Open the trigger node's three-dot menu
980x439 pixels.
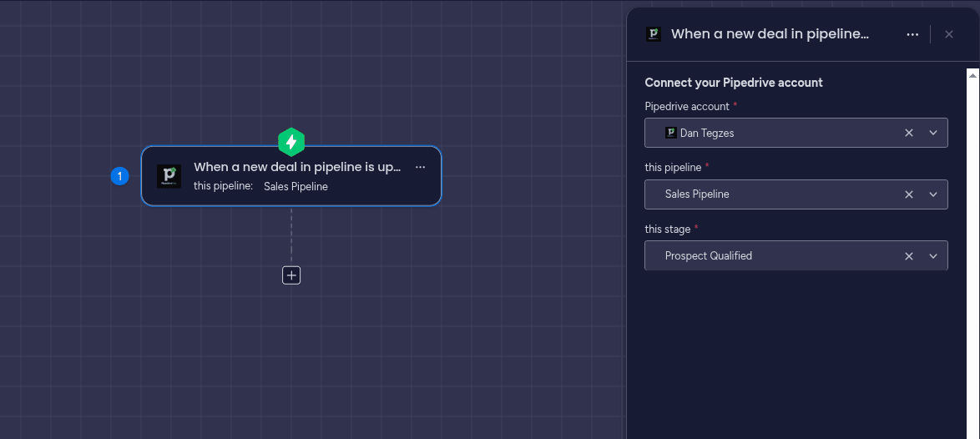(x=421, y=167)
